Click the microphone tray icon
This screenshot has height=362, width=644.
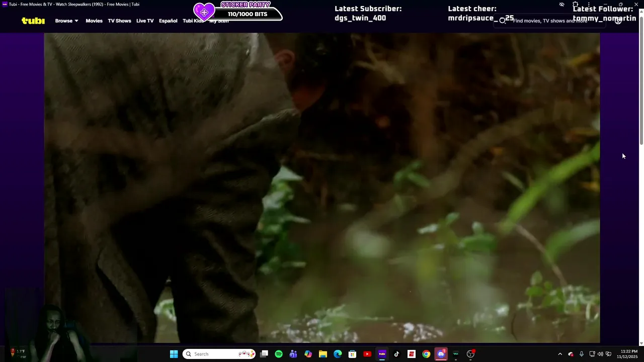pyautogui.click(x=581, y=354)
